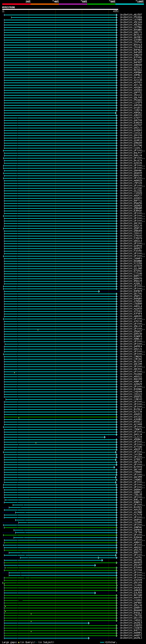The width and height of the screenshot is (146, 644).
Task: Click the =100char. scale legend
Action: pos(108,642)
